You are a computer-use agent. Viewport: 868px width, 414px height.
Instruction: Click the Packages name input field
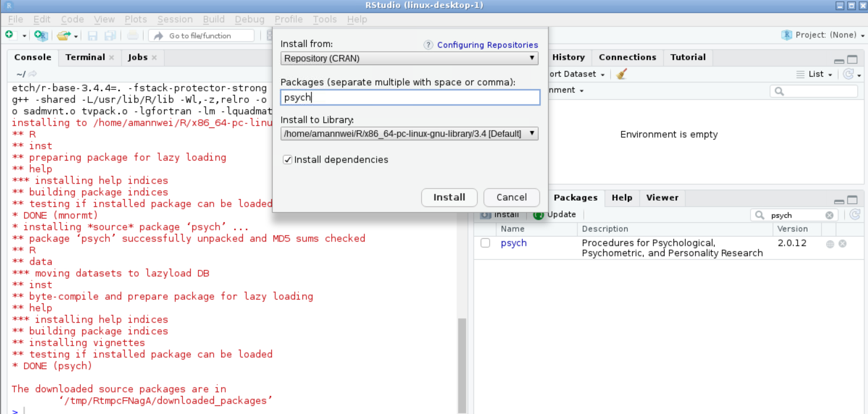[x=410, y=97]
